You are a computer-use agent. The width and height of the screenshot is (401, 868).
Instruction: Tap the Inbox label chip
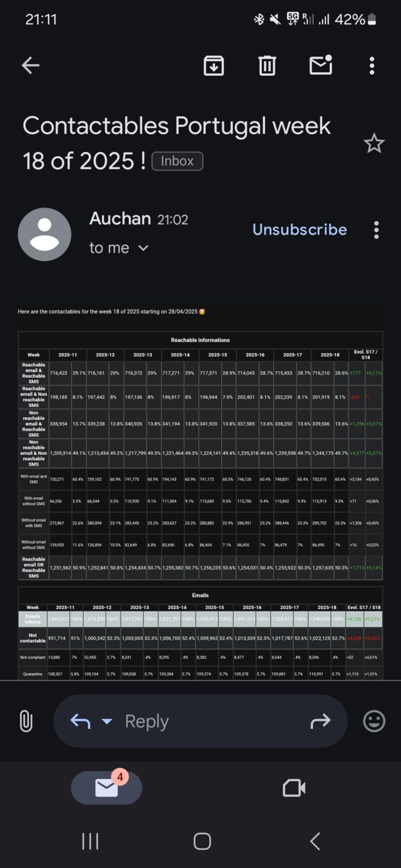tap(177, 161)
